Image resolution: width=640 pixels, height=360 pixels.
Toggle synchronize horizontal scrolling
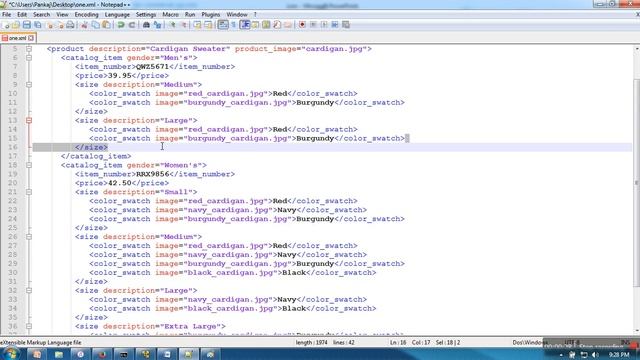[x=208, y=25]
